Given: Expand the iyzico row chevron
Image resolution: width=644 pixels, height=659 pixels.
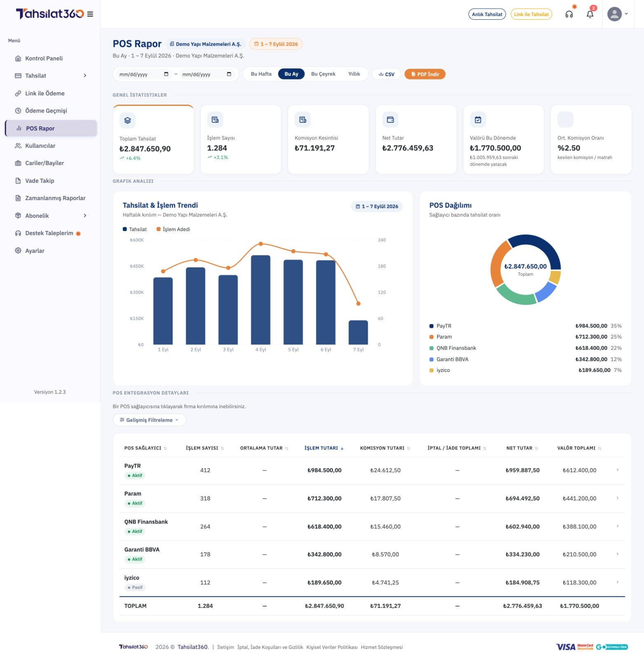Looking at the screenshot, I should pyautogui.click(x=618, y=582).
